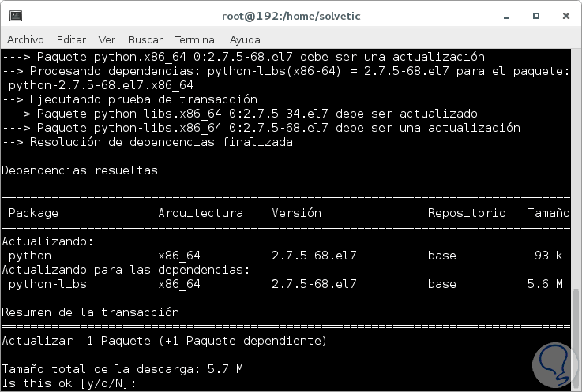
Task: Minimize the terminal window
Action: [x=506, y=16]
